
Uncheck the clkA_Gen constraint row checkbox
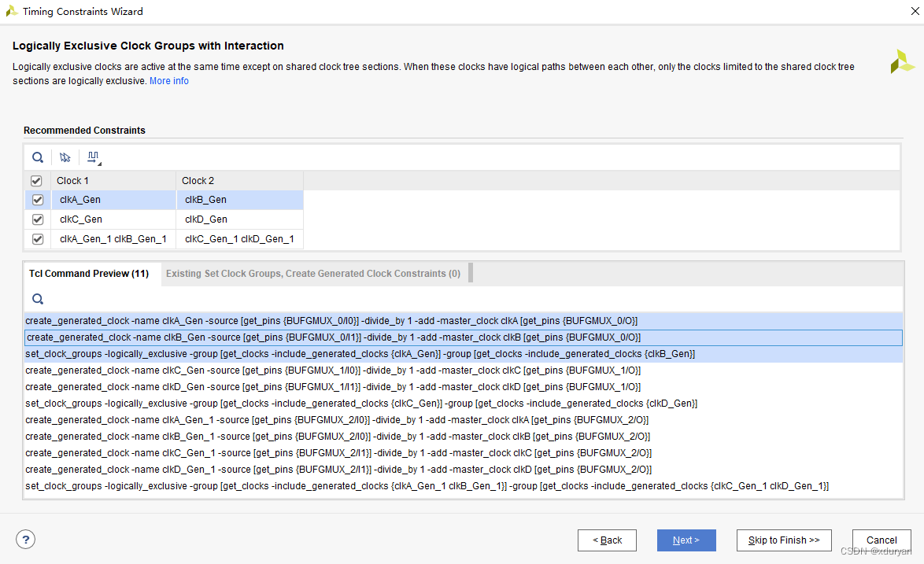(x=37, y=200)
